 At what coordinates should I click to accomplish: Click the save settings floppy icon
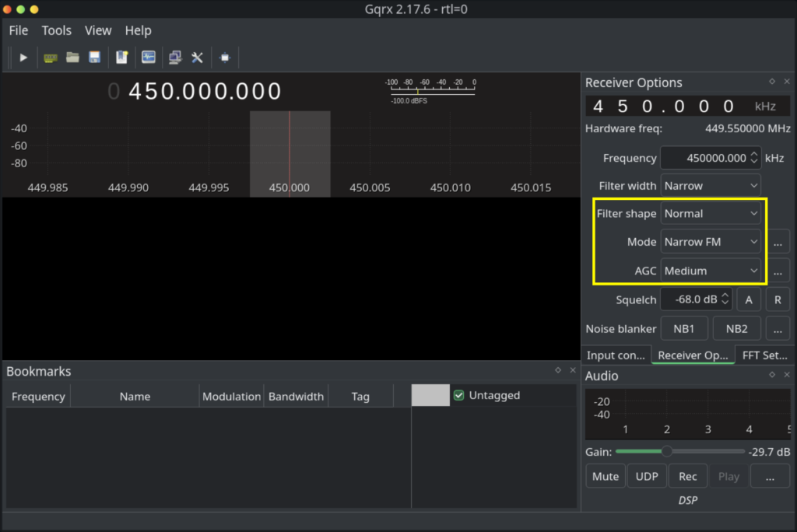click(94, 58)
